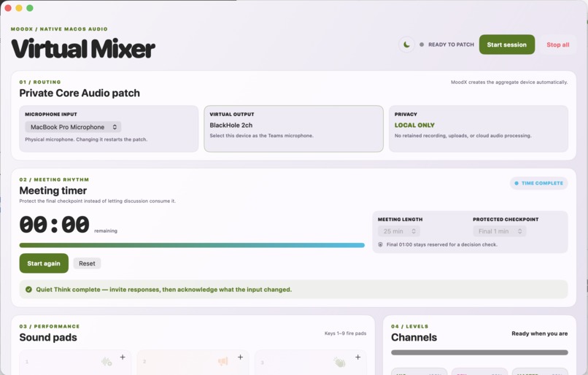Click the 'Ready when you are' text
Screen dimensions: 588x375
click(x=540, y=333)
